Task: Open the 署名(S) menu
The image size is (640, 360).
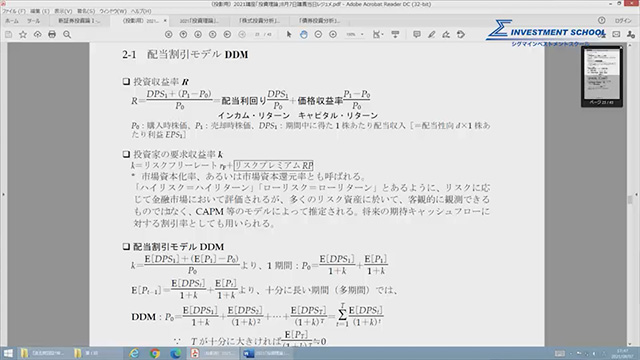Action: click(86, 11)
